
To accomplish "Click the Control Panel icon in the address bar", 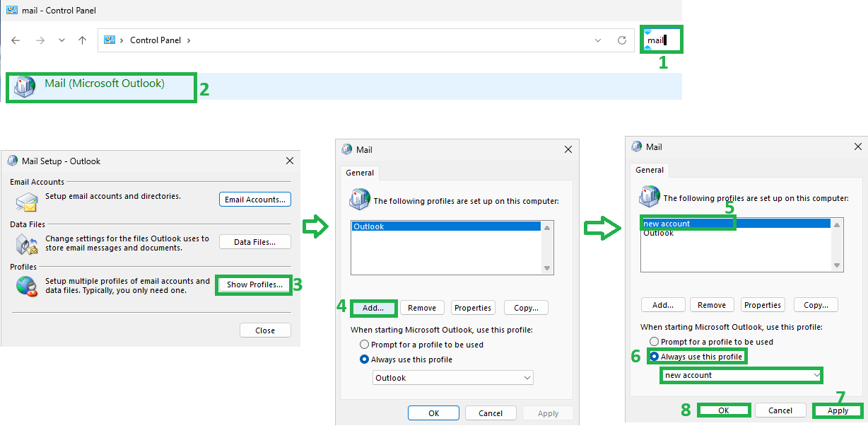I will tap(110, 40).
